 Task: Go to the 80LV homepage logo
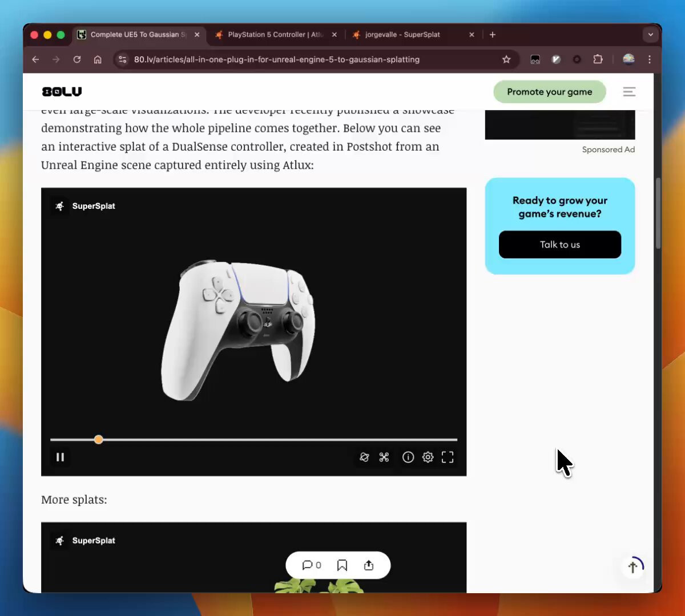[x=62, y=92]
